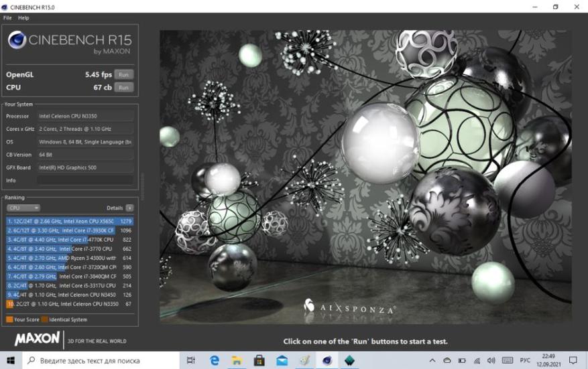Click the orange Your Score legend swatch
Screen dimensions: 588x369
[x=9, y=319]
